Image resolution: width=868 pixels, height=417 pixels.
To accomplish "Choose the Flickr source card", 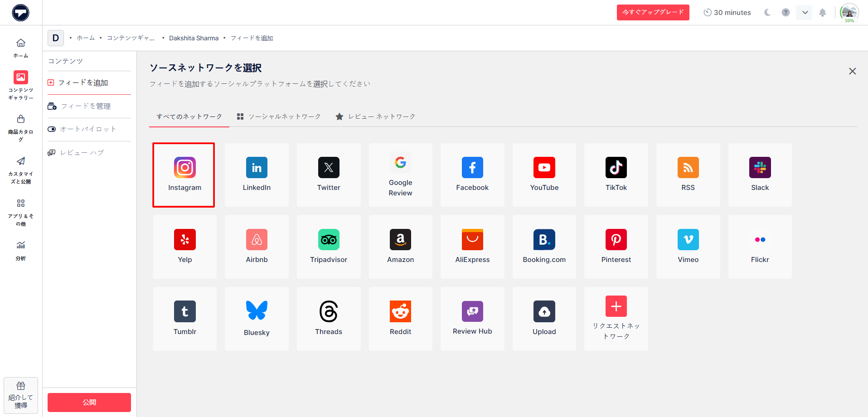I will [760, 247].
